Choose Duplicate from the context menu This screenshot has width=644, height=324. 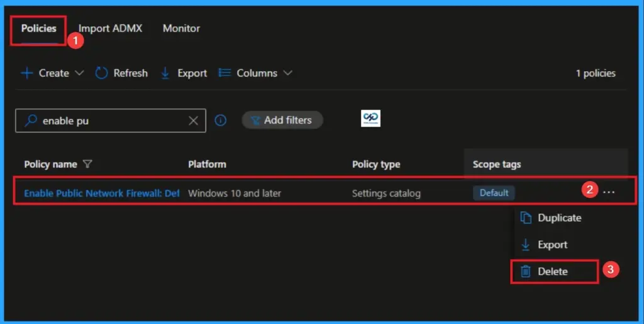pos(559,218)
